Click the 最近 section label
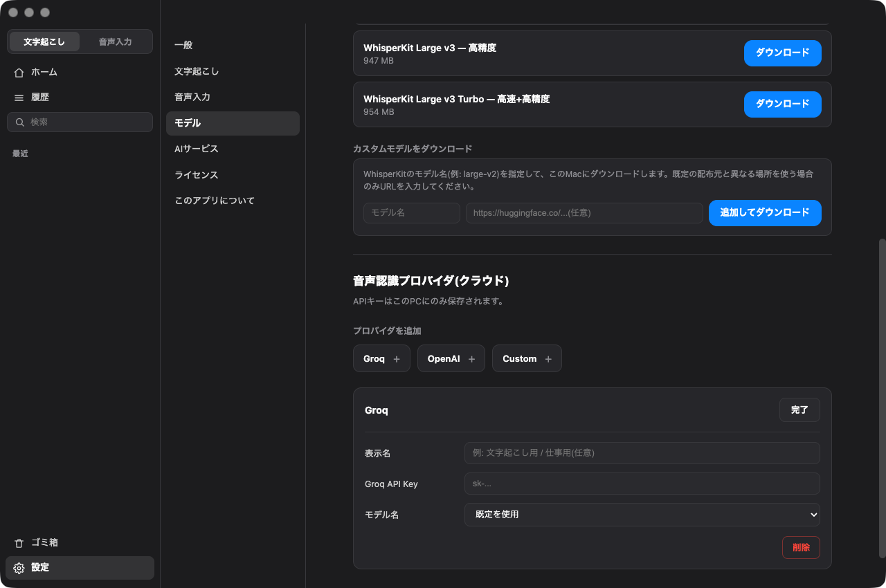This screenshot has height=588, width=886. click(20, 154)
